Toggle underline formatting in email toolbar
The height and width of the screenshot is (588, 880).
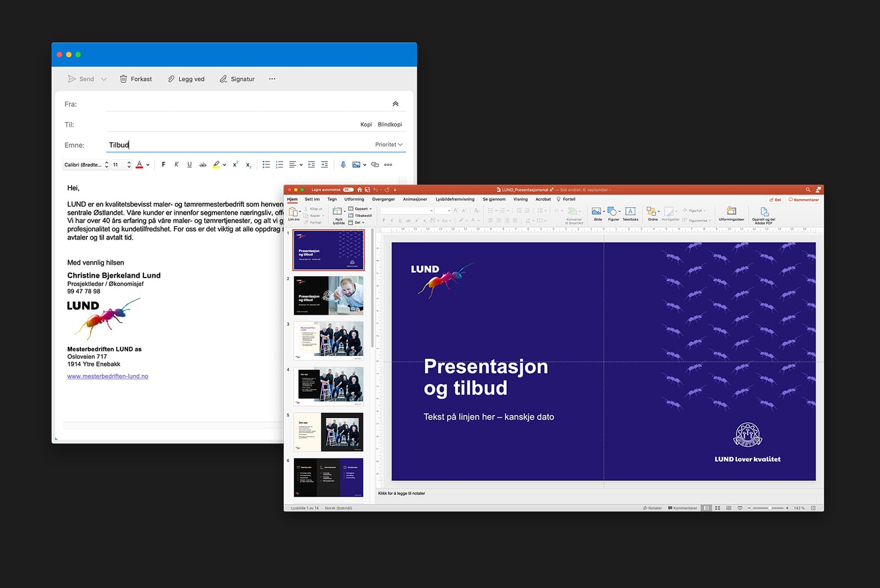189,164
